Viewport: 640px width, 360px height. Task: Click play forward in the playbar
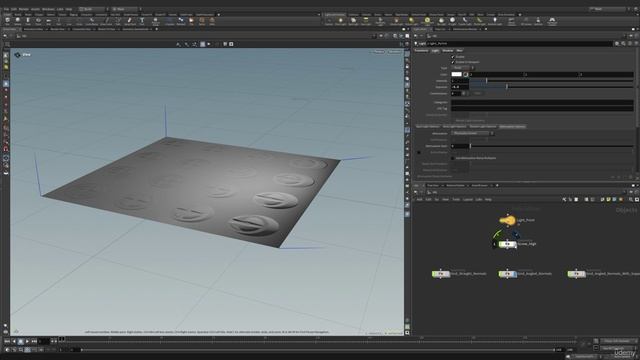pos(27,341)
